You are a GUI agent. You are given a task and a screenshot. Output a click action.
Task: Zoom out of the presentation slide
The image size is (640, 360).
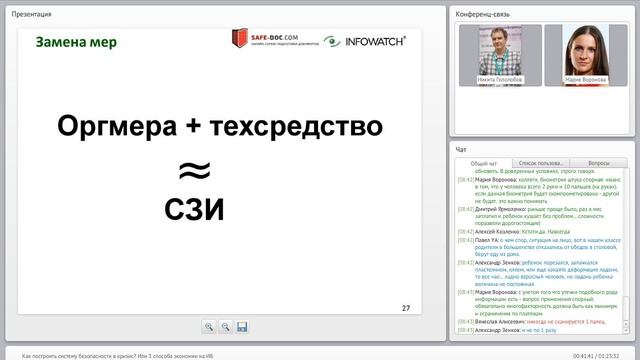225,327
